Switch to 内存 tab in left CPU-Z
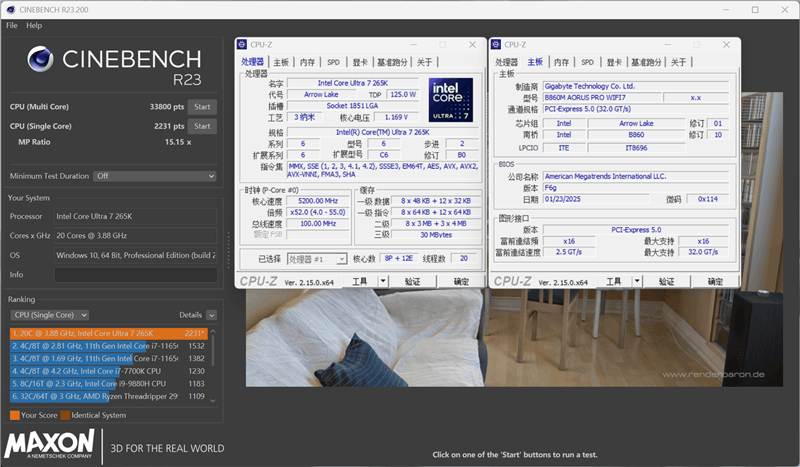 coord(307,62)
